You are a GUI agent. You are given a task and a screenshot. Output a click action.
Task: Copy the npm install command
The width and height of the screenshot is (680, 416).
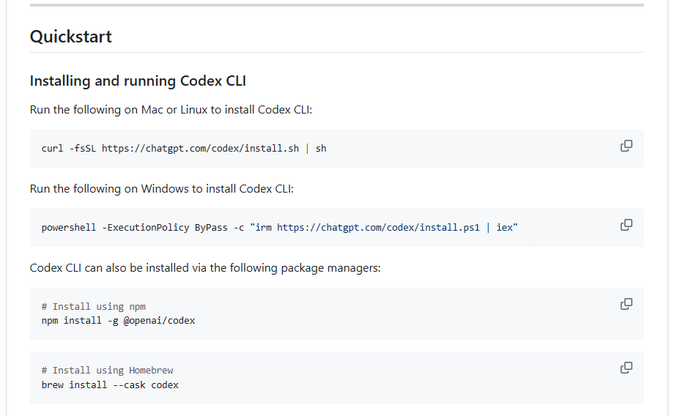click(626, 304)
